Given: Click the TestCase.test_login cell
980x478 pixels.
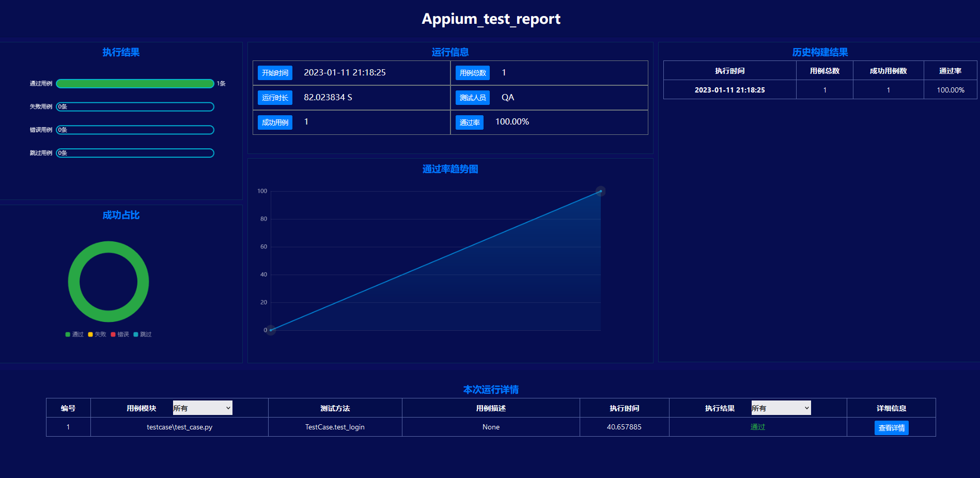Looking at the screenshot, I should point(335,427).
